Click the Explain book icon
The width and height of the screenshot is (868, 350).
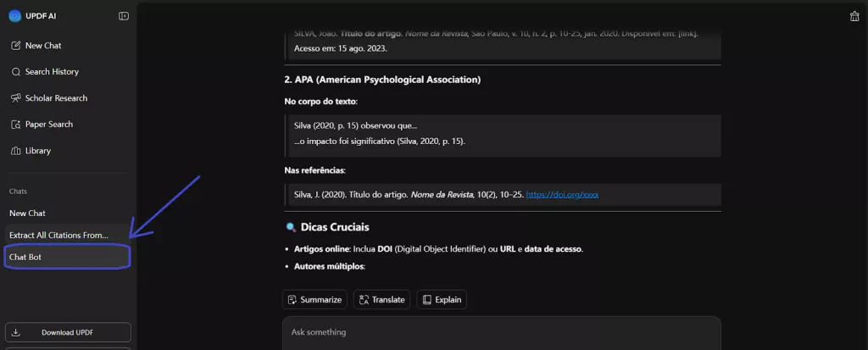coord(427,300)
